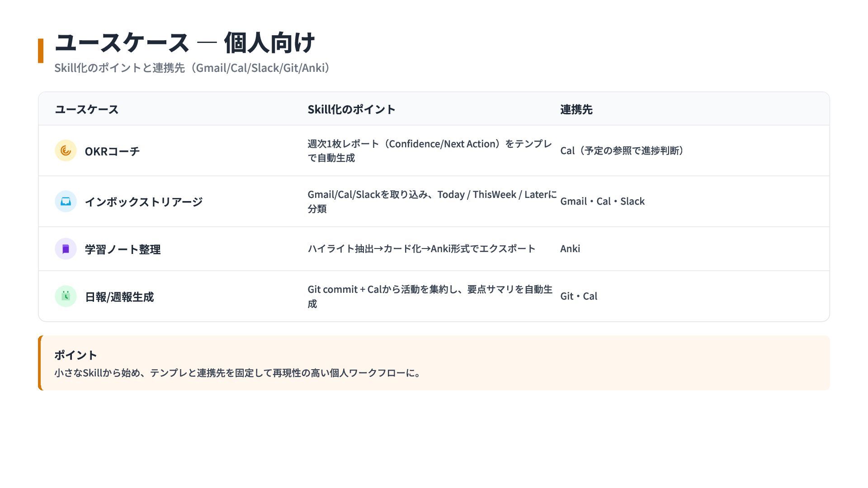Click the 日報/週報生成 row label

coord(119,297)
